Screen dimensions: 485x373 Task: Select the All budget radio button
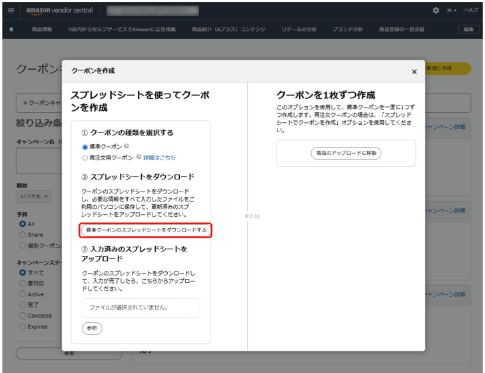point(22,224)
